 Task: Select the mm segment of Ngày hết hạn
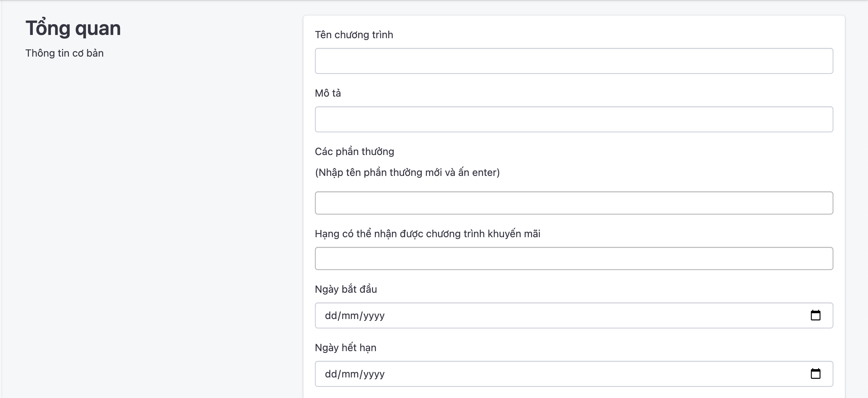coord(350,374)
